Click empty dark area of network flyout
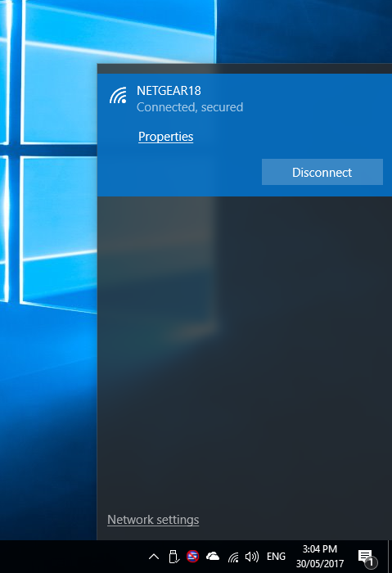Screen dimensions: 392x573 245,347
